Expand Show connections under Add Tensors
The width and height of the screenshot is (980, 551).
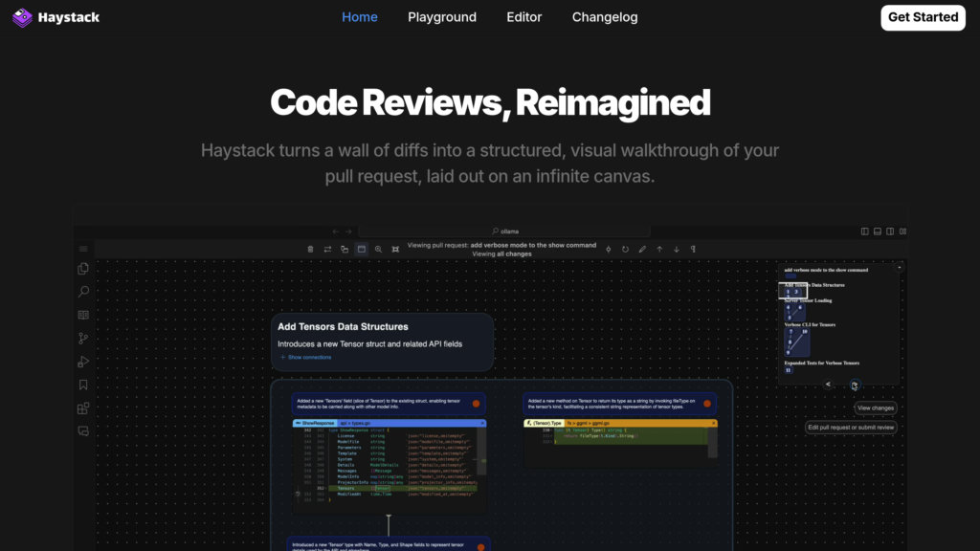coord(305,357)
